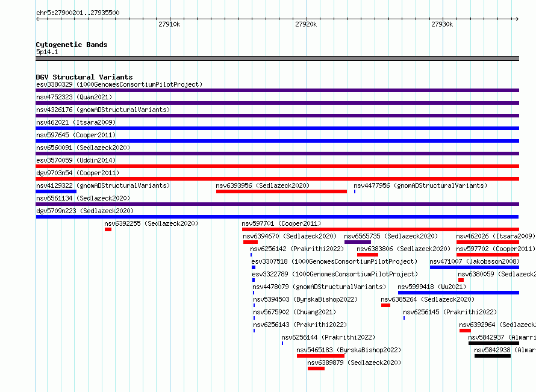Open the esv3570059 (Uddin2014) variant
This screenshot has width=536, height=392.
coord(277,166)
